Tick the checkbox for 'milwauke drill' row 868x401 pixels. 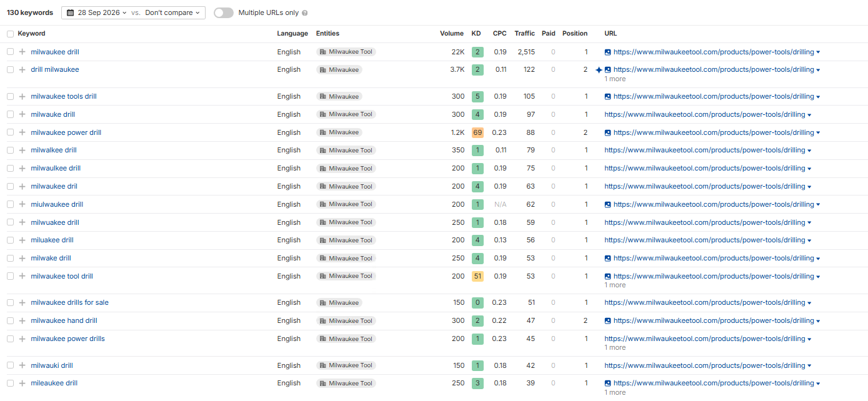pos(10,114)
